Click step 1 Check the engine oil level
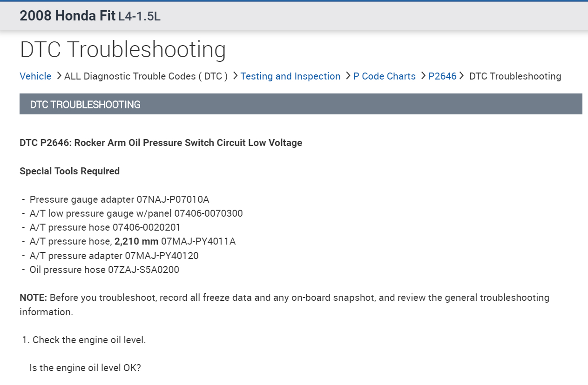 89,340
